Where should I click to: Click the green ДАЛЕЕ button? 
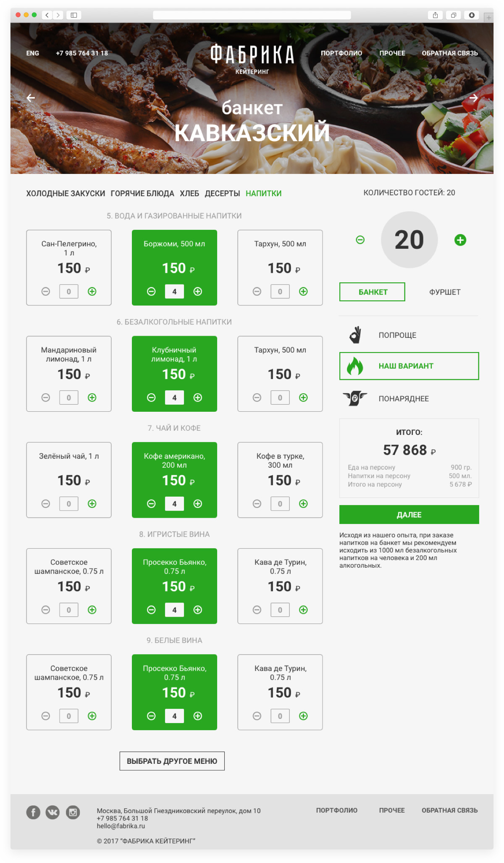click(x=409, y=515)
